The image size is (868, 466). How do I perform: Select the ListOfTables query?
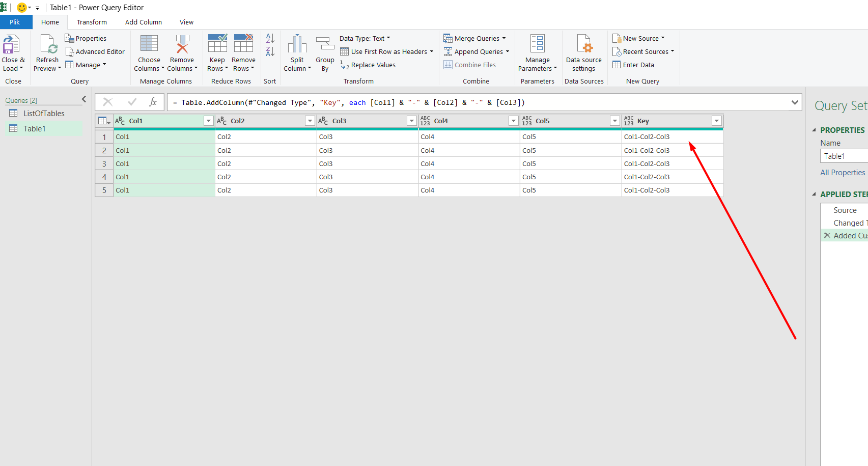pyautogui.click(x=44, y=113)
